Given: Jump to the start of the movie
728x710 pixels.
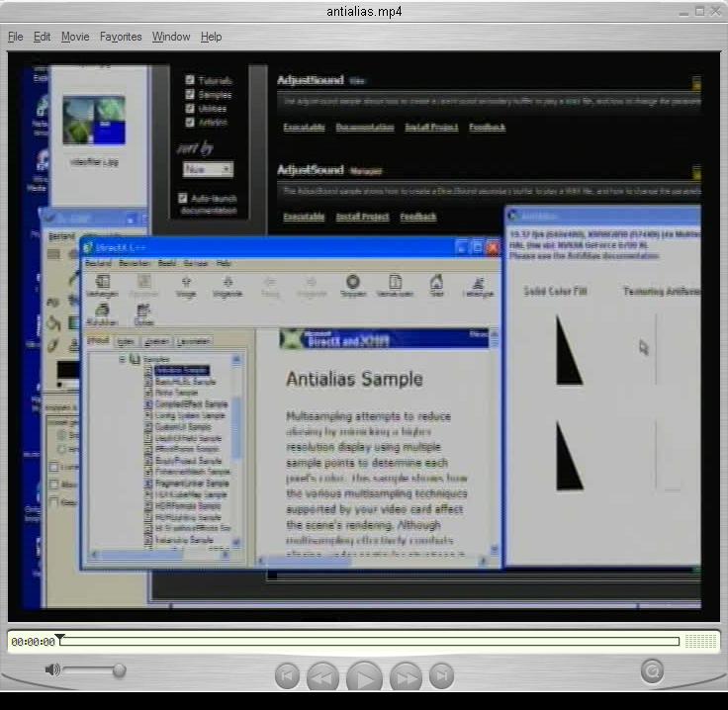Looking at the screenshot, I should coord(288,676).
